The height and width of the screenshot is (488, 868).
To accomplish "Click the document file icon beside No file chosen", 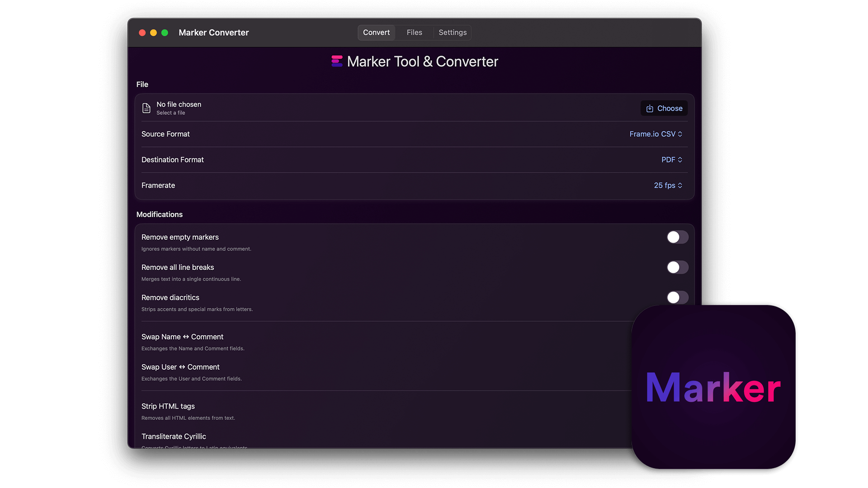I will pyautogui.click(x=146, y=108).
